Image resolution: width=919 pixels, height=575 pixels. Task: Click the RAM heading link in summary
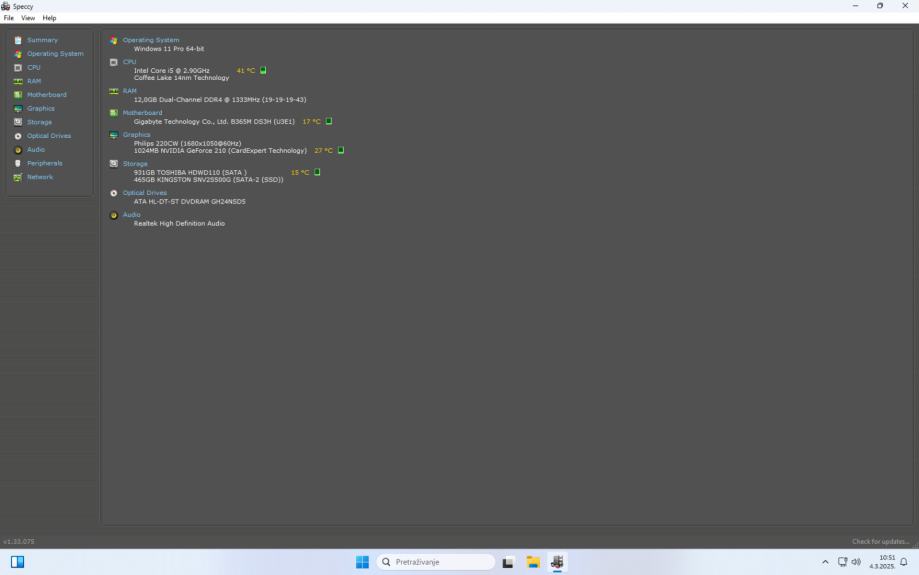point(130,91)
